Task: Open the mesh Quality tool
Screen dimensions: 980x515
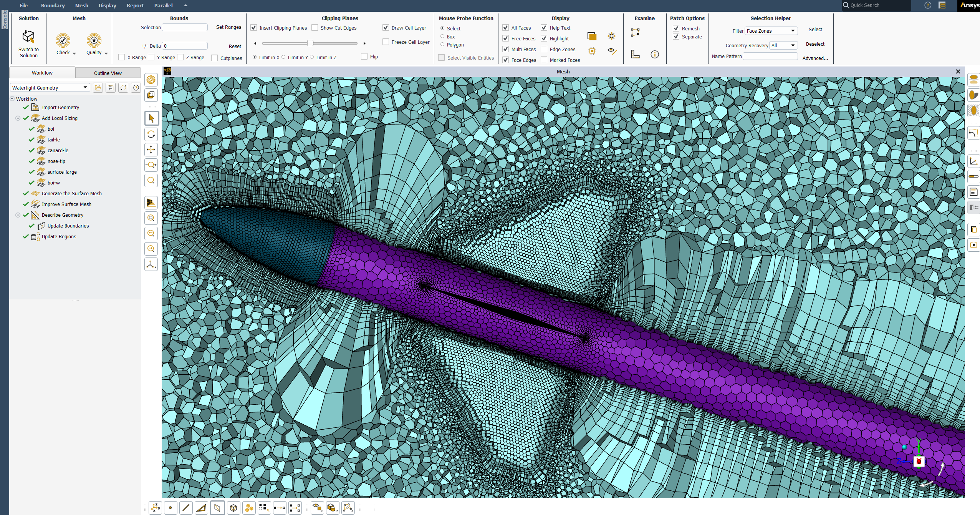Action: pos(94,40)
